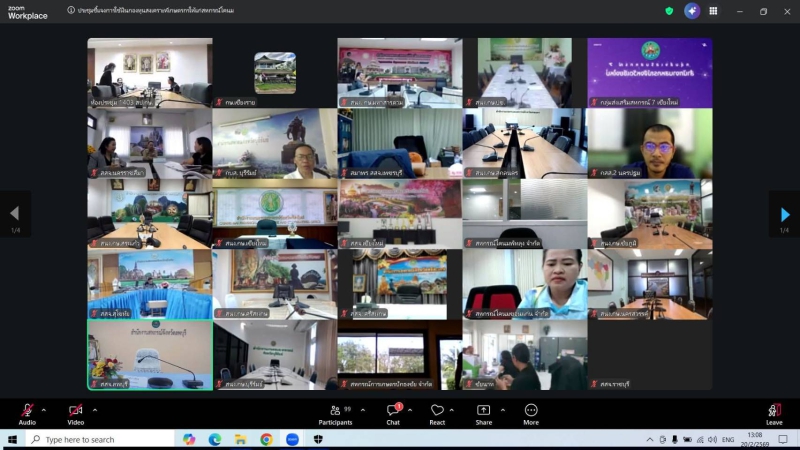800x450 pixels.
Task: Click the green encryption shield icon
Action: click(669, 11)
